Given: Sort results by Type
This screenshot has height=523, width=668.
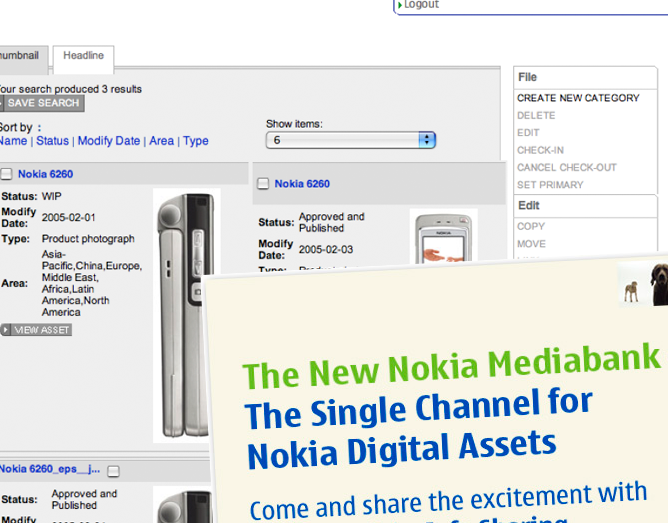Looking at the screenshot, I should point(196,141).
